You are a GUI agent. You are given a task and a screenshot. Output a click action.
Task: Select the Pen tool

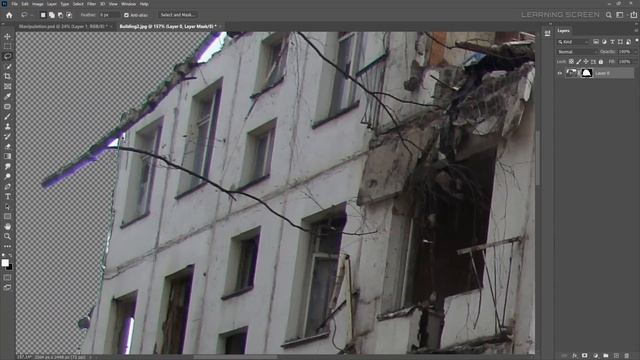pyautogui.click(x=7, y=186)
